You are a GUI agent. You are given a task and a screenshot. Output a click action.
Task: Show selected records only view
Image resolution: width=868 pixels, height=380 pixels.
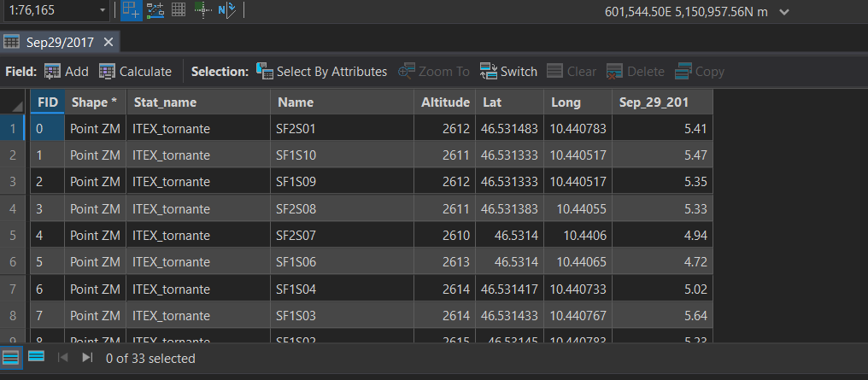(36, 357)
